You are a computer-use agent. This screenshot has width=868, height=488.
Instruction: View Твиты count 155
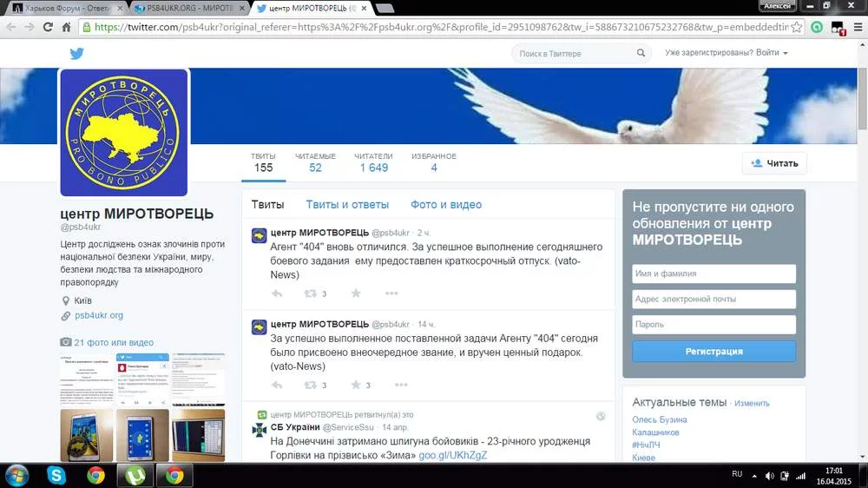pos(263,163)
